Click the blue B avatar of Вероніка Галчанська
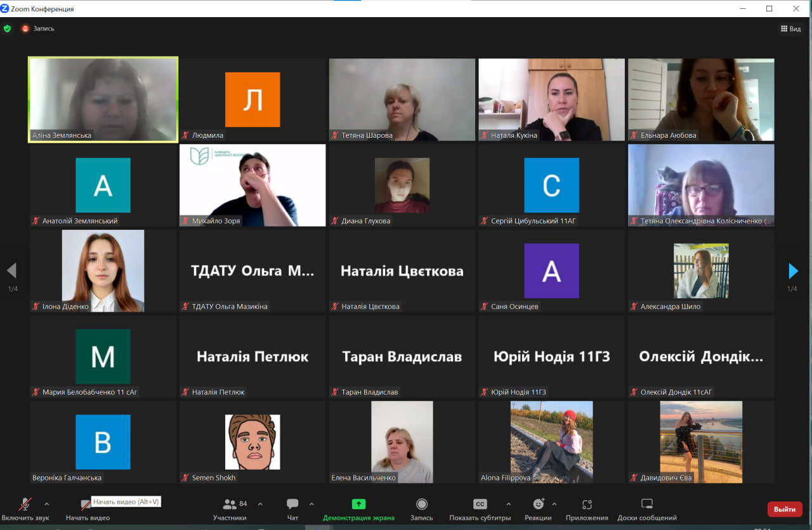This screenshot has height=530, width=812. [103, 442]
